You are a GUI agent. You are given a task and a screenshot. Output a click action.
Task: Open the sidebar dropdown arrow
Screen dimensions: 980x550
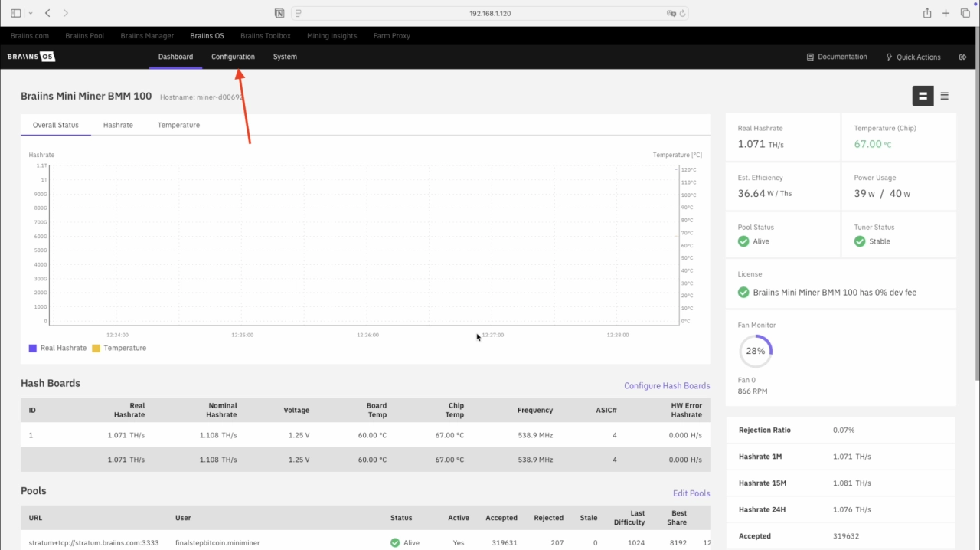(x=31, y=14)
